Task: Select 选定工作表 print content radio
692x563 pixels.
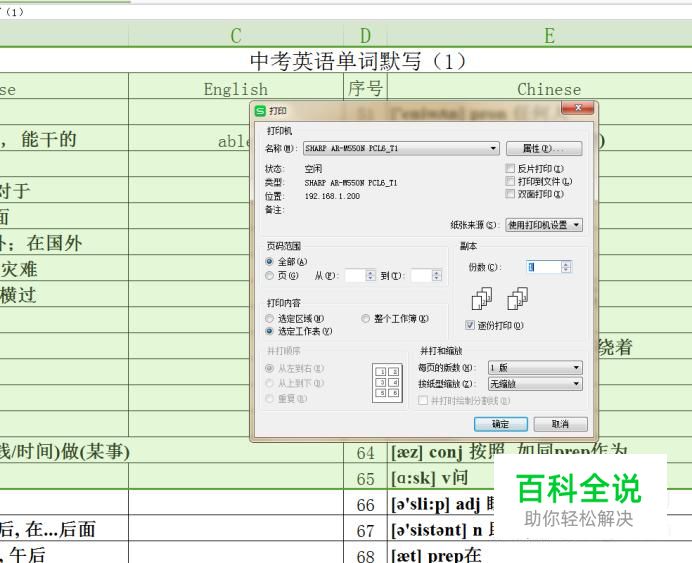Action: pyautogui.click(x=270, y=331)
